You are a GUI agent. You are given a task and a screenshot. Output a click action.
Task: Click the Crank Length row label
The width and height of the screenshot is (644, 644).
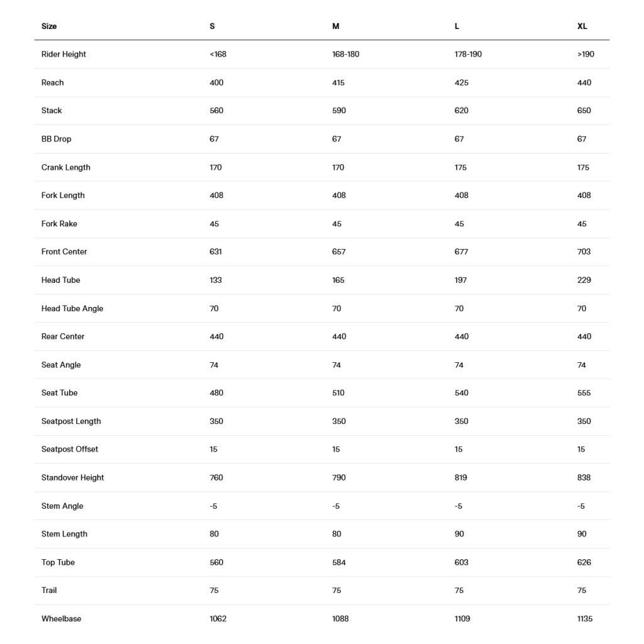65,167
